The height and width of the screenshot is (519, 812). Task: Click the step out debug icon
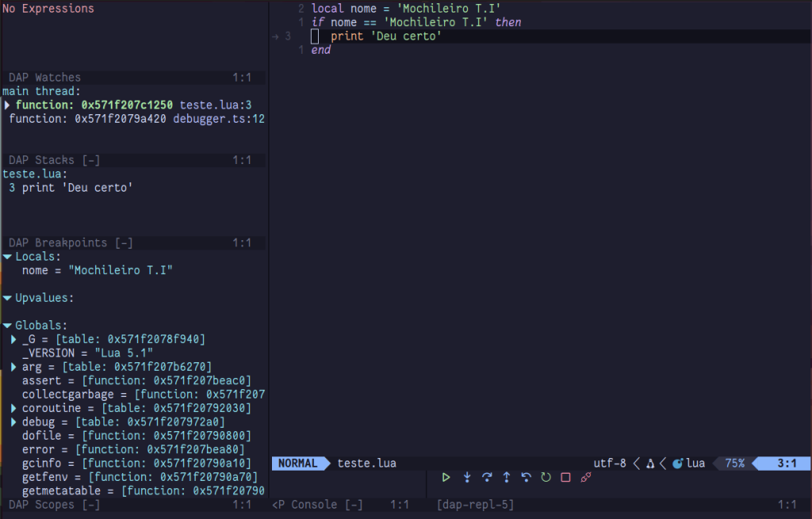coord(507,477)
